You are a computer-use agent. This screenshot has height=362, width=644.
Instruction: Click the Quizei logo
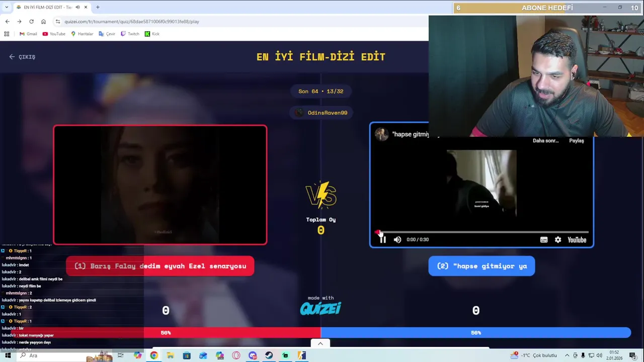coord(320,308)
